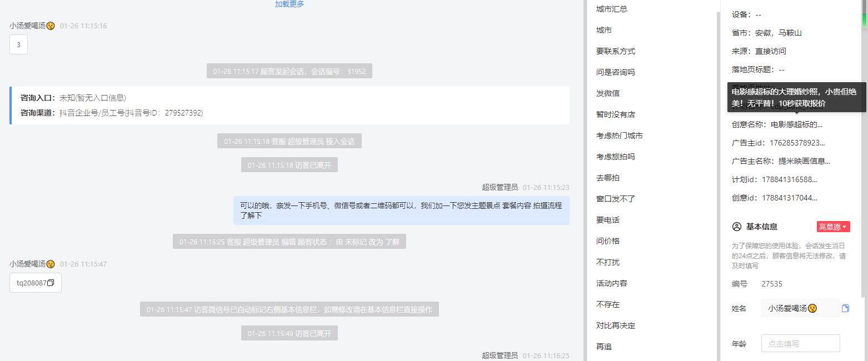Click emoji next to 小汤爱喝汤 top message
The height and width of the screenshot is (361, 868).
(x=51, y=26)
